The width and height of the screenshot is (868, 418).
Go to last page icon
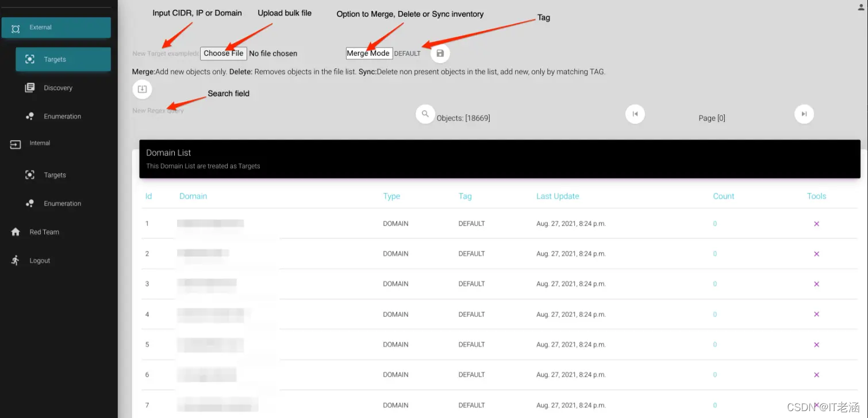804,114
